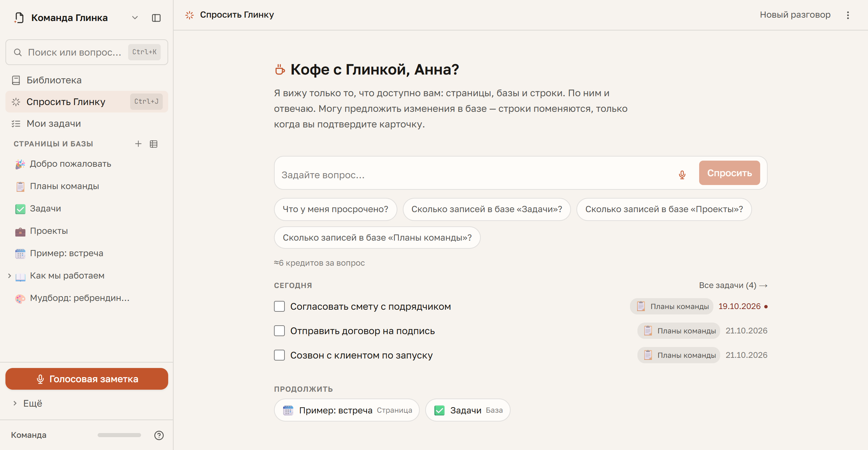
Task: Check the Отправить договор на подпись task
Action: (279, 331)
